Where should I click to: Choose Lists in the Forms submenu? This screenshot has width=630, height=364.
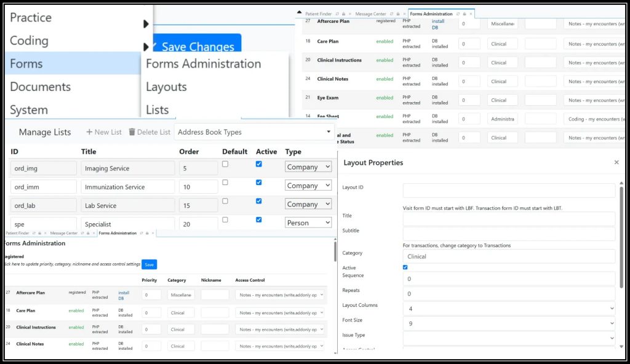coord(157,110)
